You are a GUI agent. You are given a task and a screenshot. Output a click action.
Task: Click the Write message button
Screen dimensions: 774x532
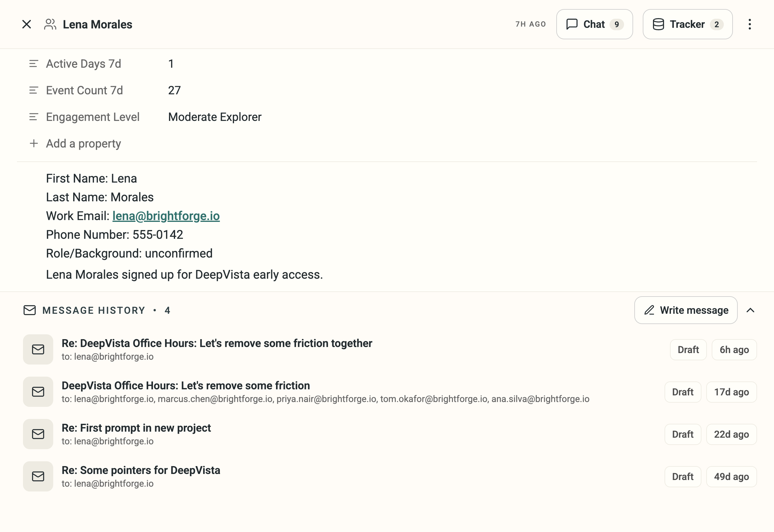pyautogui.click(x=686, y=310)
